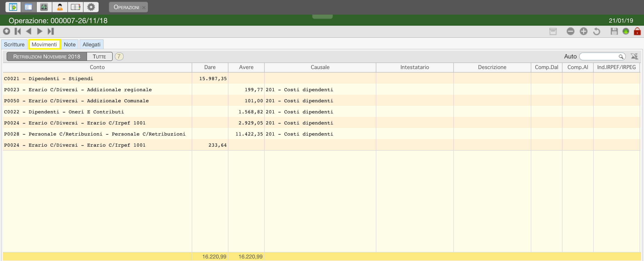Click the archive box icon
This screenshot has height=261, width=644.
[553, 31]
